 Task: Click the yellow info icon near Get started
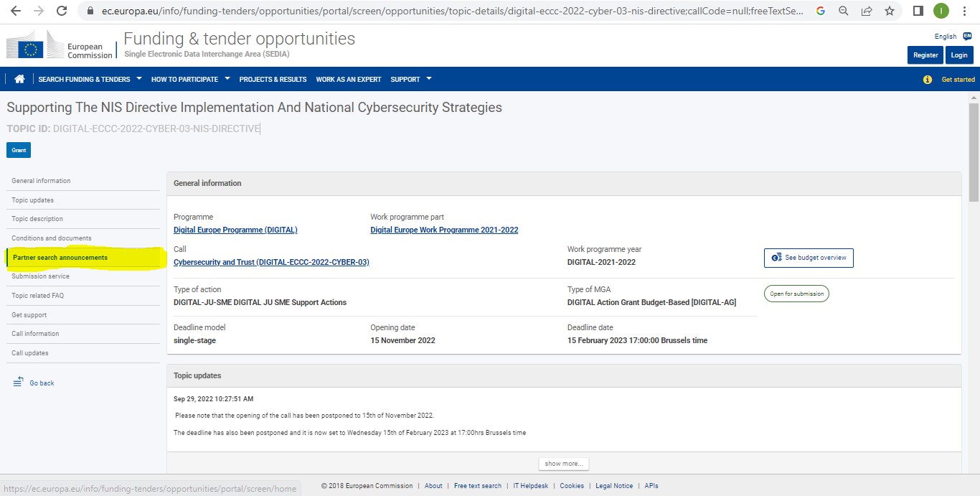927,79
